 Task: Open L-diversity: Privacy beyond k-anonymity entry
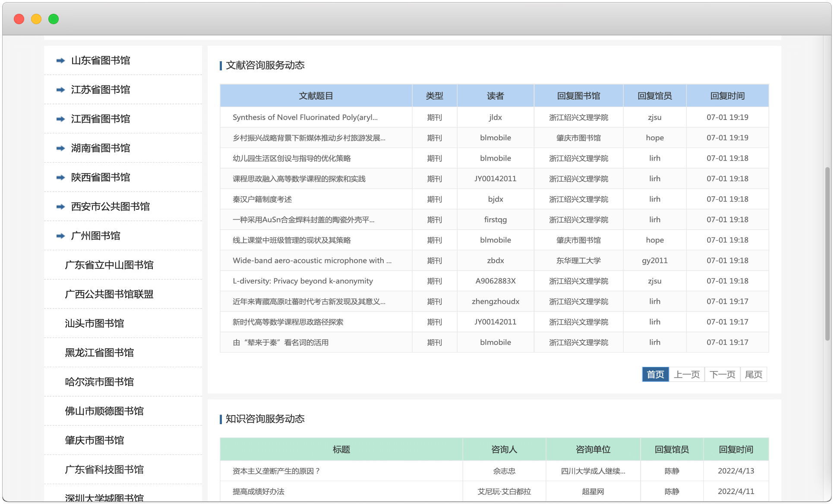pos(303,281)
